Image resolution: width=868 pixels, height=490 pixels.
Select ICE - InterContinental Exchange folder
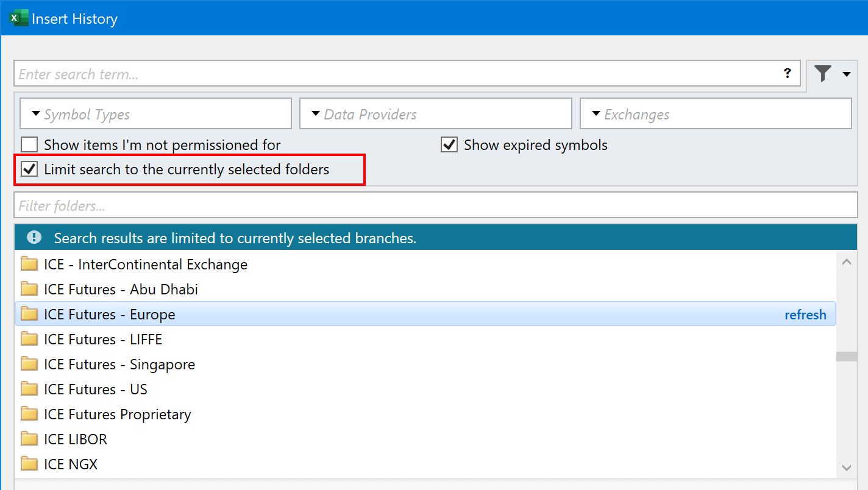pyautogui.click(x=425, y=265)
